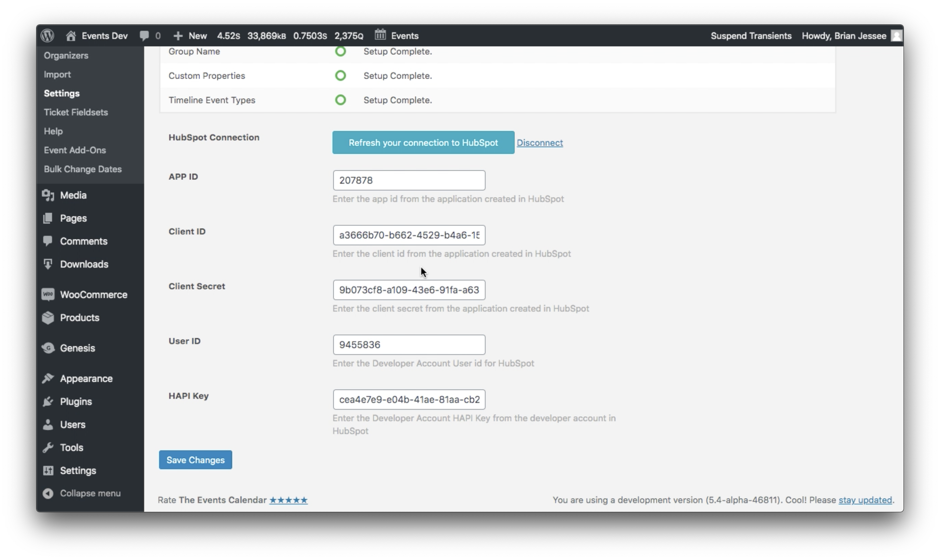Click the 0.7503s query time stat
This screenshot has width=940, height=560.
[x=310, y=35]
